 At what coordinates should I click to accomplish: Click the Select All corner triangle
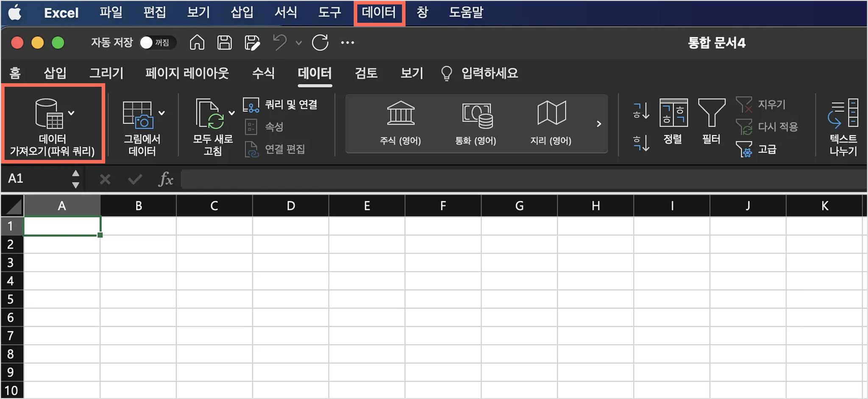12,206
